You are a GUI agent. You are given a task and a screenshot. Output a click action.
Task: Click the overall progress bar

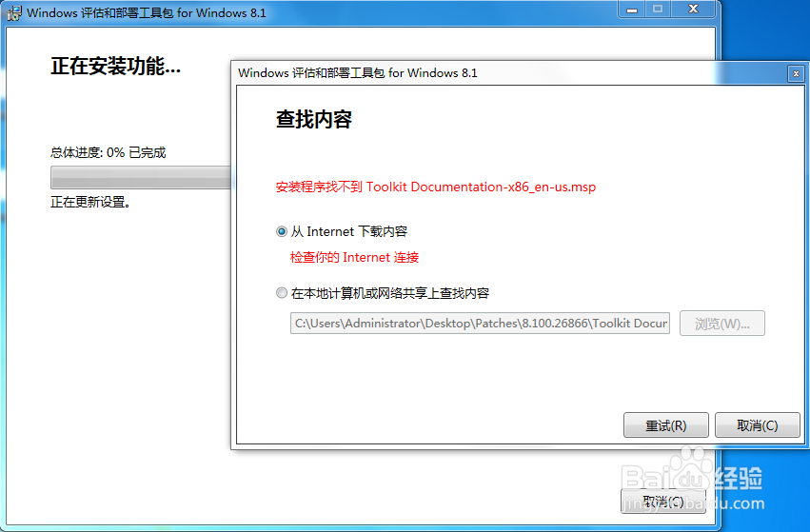(x=141, y=177)
